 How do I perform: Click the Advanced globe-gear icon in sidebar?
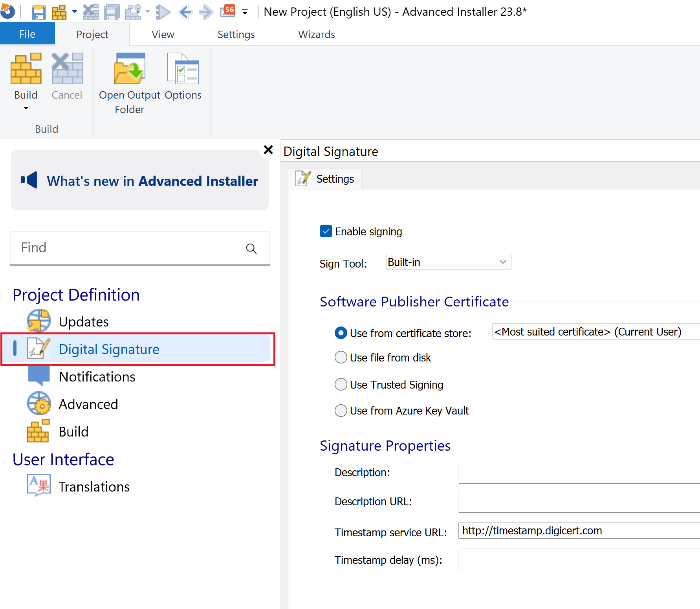click(x=38, y=404)
